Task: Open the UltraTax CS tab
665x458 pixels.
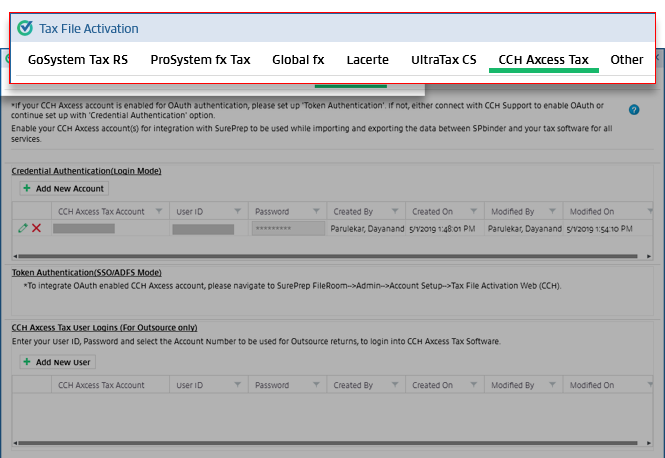Action: pyautogui.click(x=443, y=60)
